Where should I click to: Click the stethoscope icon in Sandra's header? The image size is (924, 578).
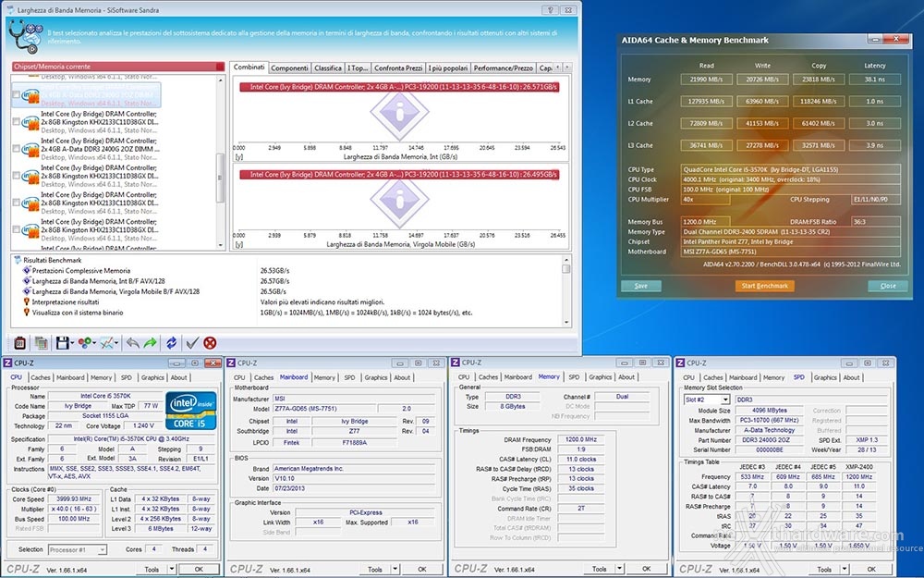26,37
